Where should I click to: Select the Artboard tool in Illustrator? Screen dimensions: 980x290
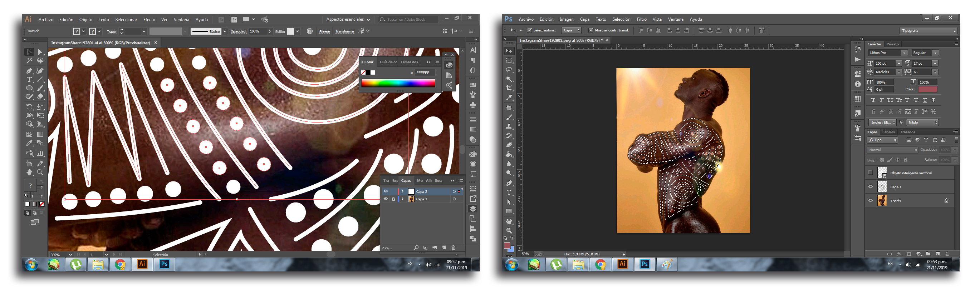(x=29, y=164)
